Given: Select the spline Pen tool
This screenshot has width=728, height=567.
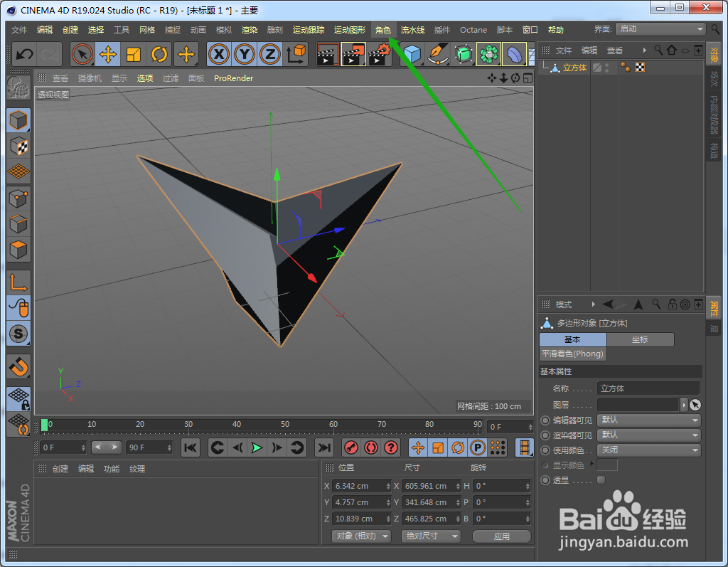Looking at the screenshot, I should point(437,54).
